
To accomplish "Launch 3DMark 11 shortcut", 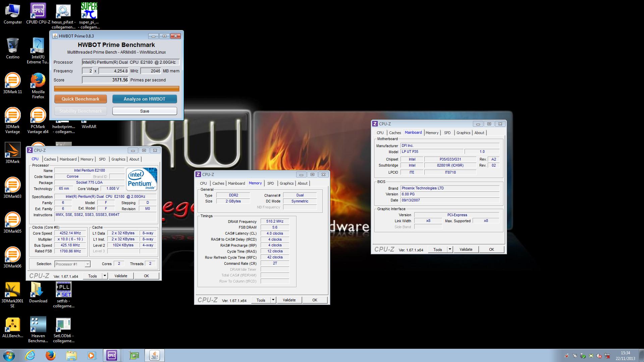I will [x=13, y=83].
